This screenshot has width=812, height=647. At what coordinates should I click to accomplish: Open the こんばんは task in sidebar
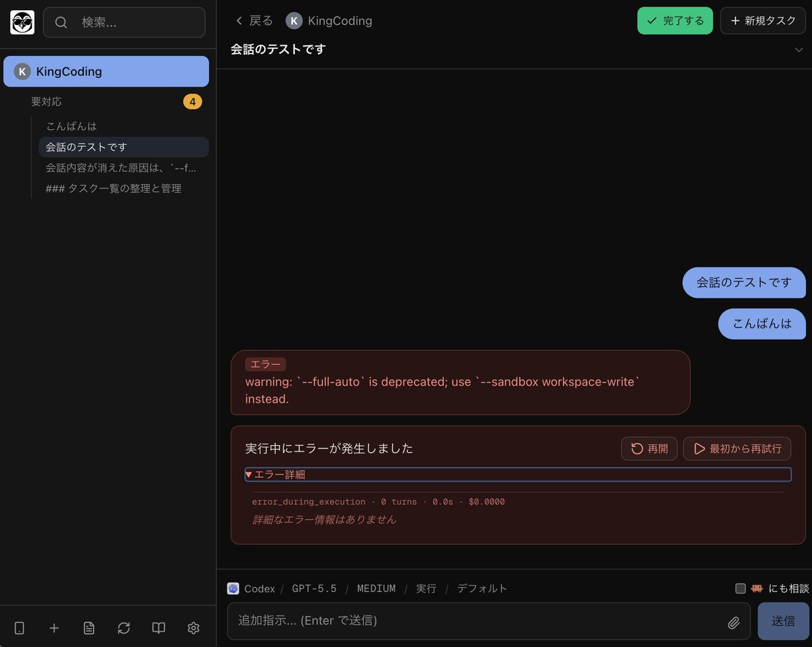click(123, 127)
